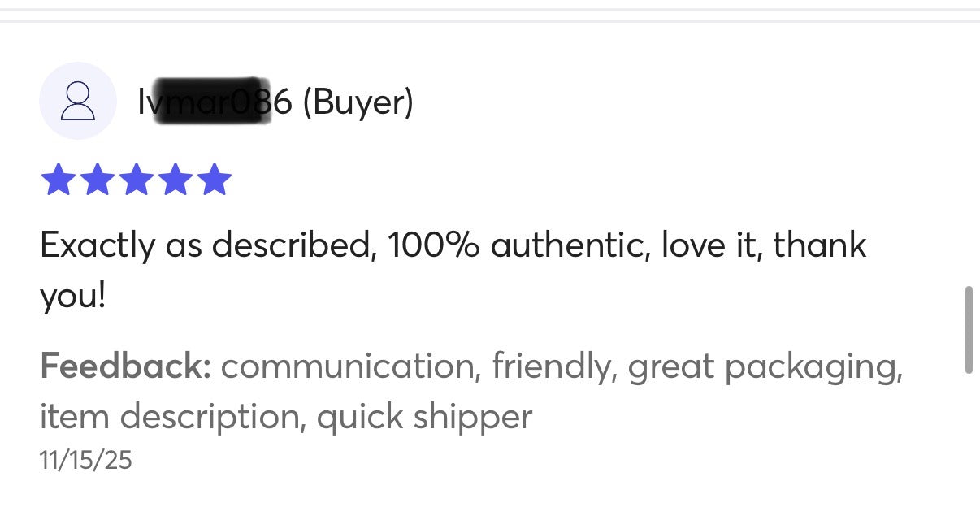Click the vertical scrollbar thumb

point(968,329)
